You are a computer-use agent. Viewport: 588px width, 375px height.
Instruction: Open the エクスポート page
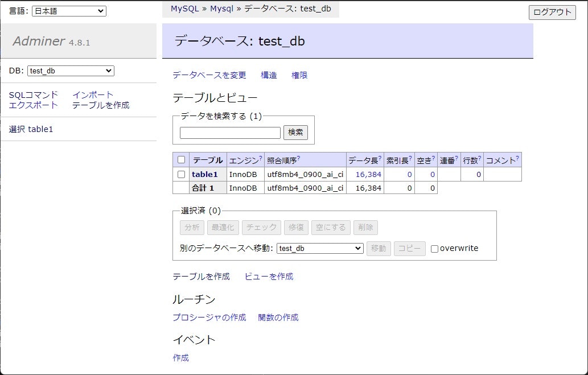pyautogui.click(x=32, y=105)
